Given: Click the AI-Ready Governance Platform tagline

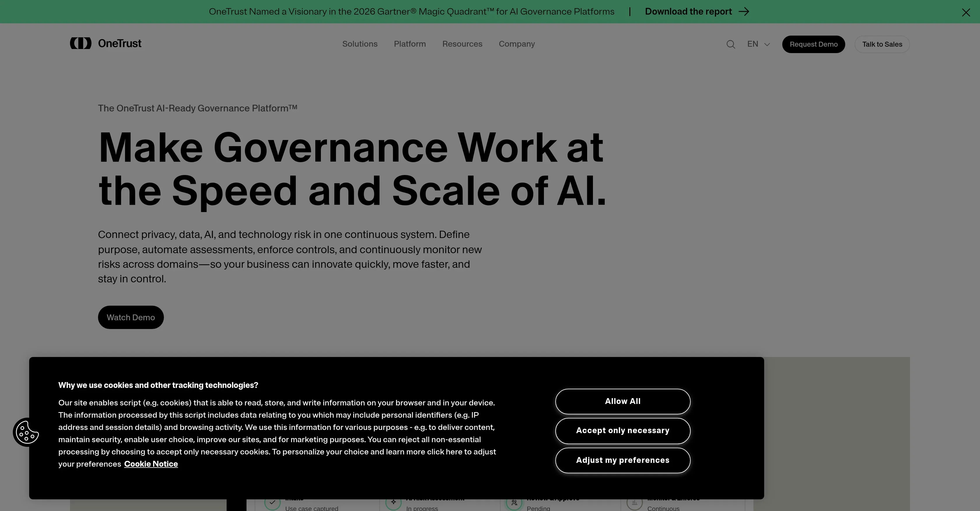Looking at the screenshot, I should pyautogui.click(x=197, y=108).
